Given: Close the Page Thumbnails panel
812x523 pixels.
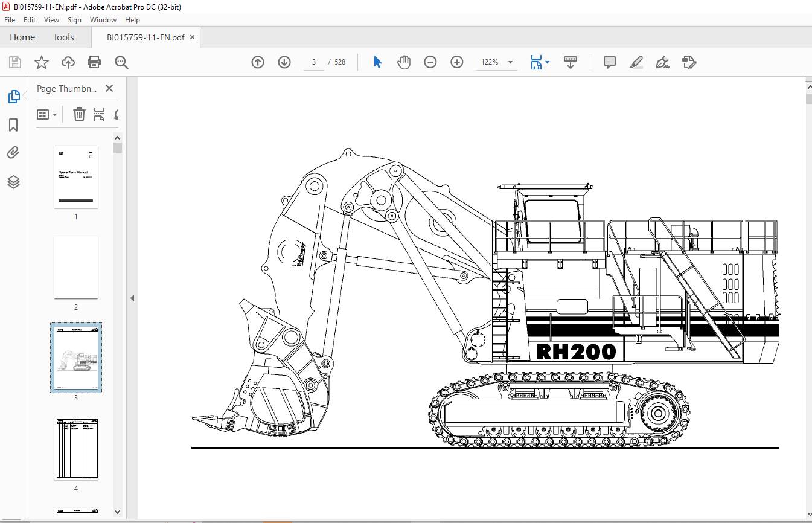Looking at the screenshot, I should (x=109, y=88).
